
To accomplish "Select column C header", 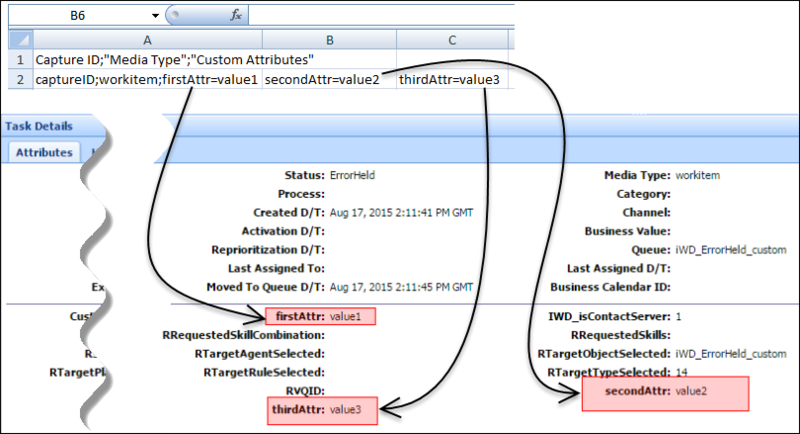I will point(452,40).
